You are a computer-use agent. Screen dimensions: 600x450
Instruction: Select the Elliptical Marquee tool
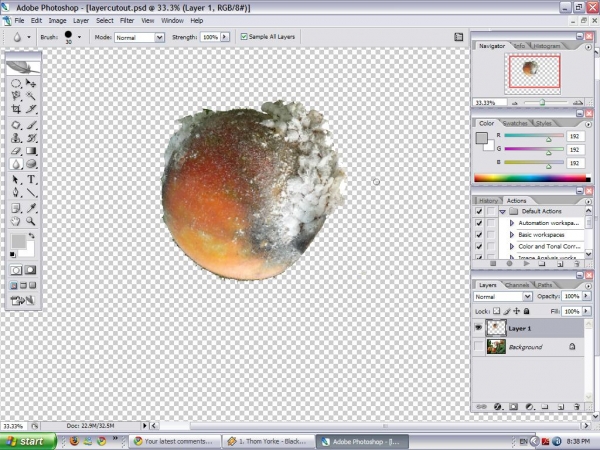tap(16, 83)
